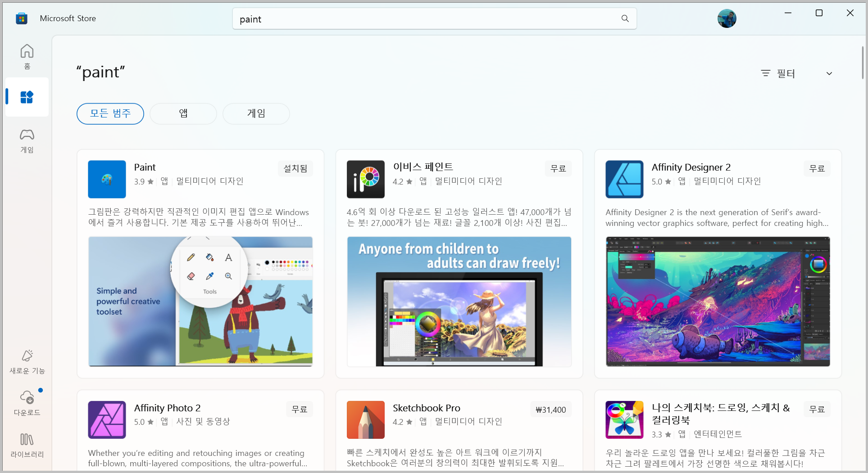Click the Microsoft Store title text
The height and width of the screenshot is (473, 868).
coord(68,18)
